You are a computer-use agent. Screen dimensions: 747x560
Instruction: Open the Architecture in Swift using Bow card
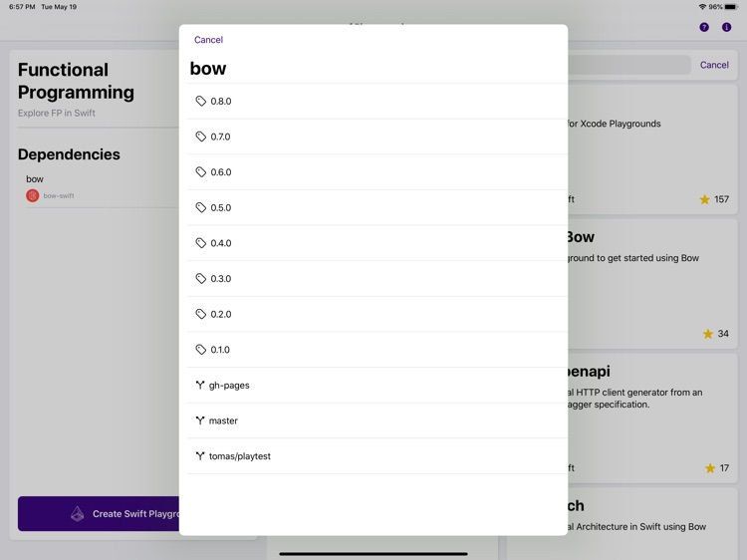[x=652, y=523]
